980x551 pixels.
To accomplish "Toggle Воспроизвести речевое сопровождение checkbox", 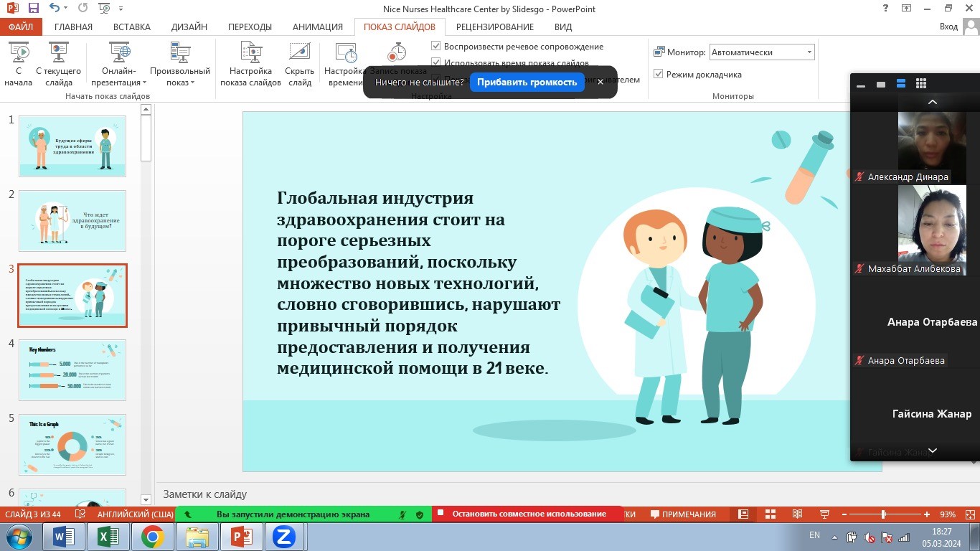I will [435, 46].
